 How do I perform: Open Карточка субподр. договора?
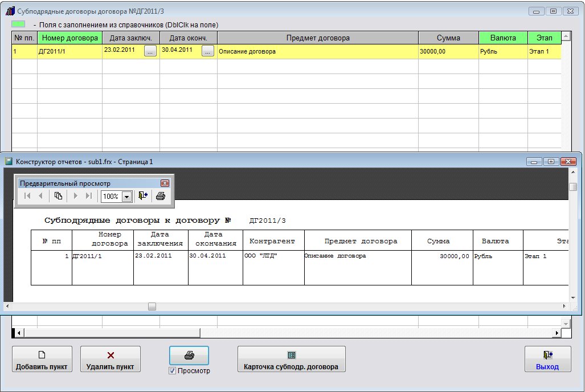(x=291, y=360)
